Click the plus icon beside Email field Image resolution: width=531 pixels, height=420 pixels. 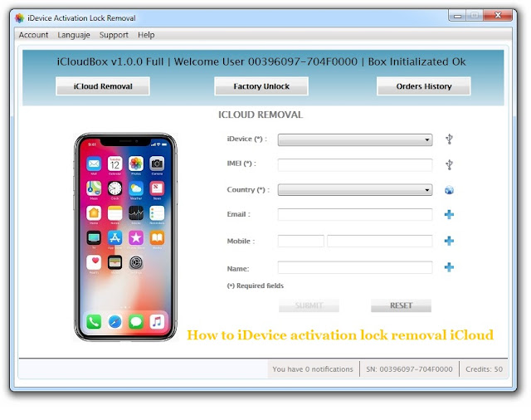pyautogui.click(x=449, y=214)
